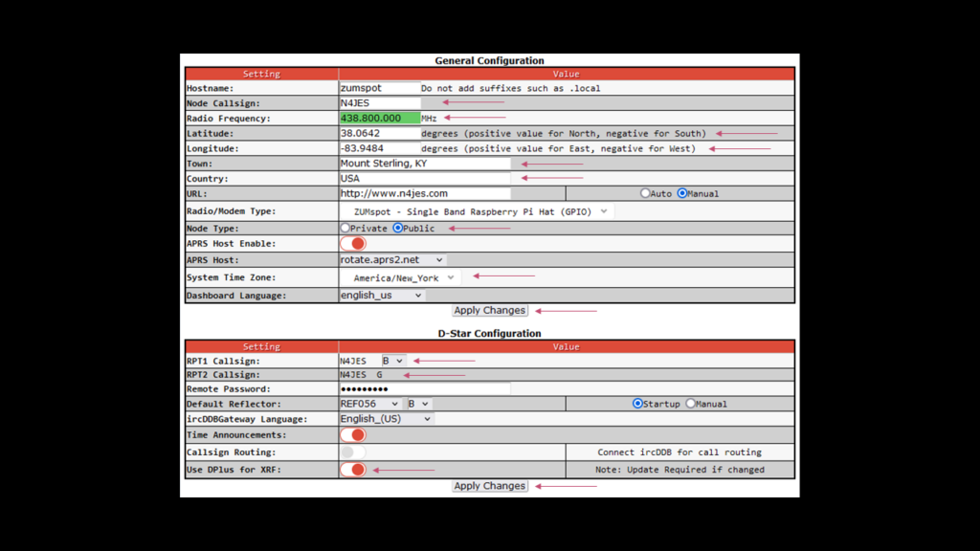Select Manual for Default Reflector
The height and width of the screenshot is (551, 980).
click(691, 404)
